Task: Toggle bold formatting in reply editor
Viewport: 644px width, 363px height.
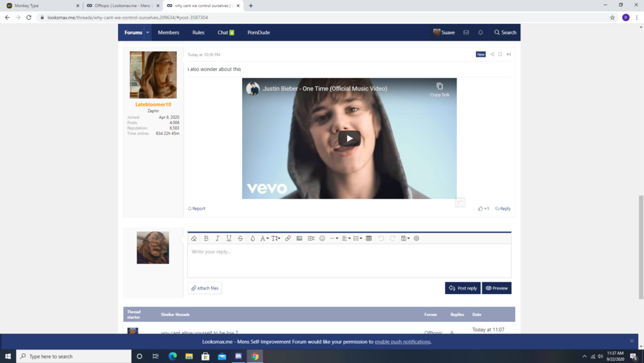Action: click(x=206, y=239)
